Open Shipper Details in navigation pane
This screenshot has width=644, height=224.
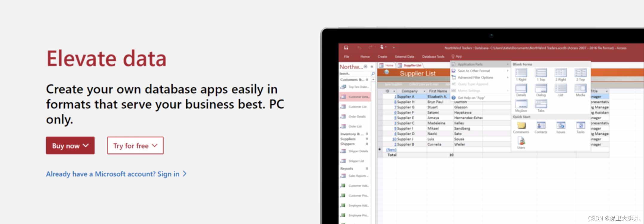pos(355,151)
